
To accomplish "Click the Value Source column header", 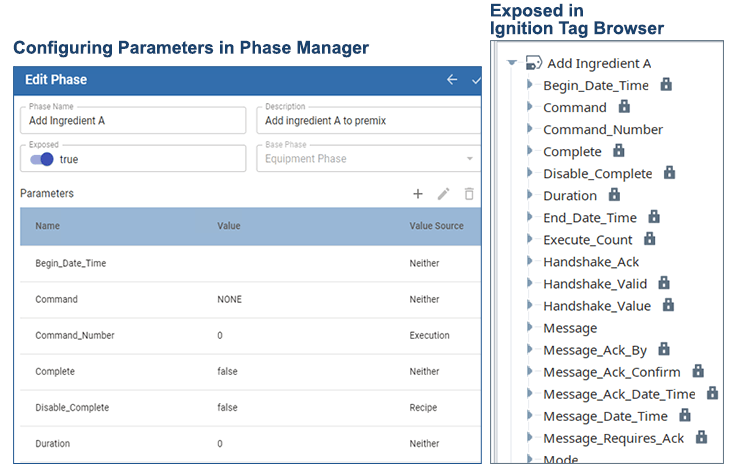I will [x=436, y=226].
